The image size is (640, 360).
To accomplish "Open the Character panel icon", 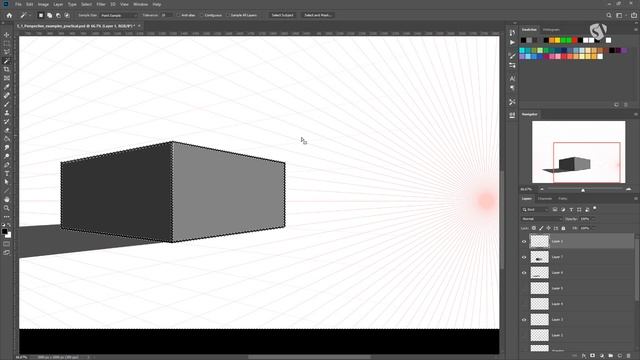I will pos(512,78).
